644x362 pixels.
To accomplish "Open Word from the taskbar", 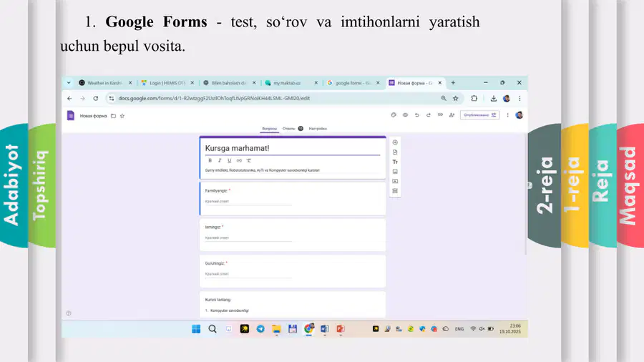I will pyautogui.click(x=324, y=329).
